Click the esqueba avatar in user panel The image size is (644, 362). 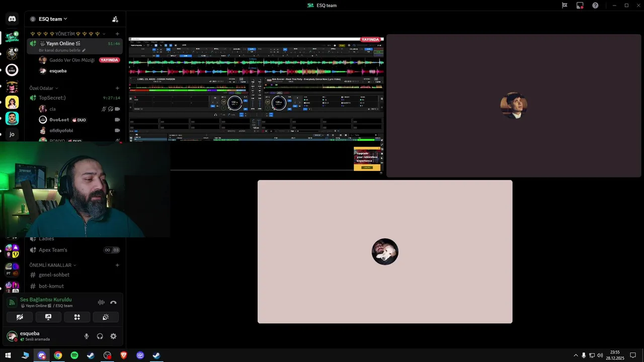tap(12, 336)
